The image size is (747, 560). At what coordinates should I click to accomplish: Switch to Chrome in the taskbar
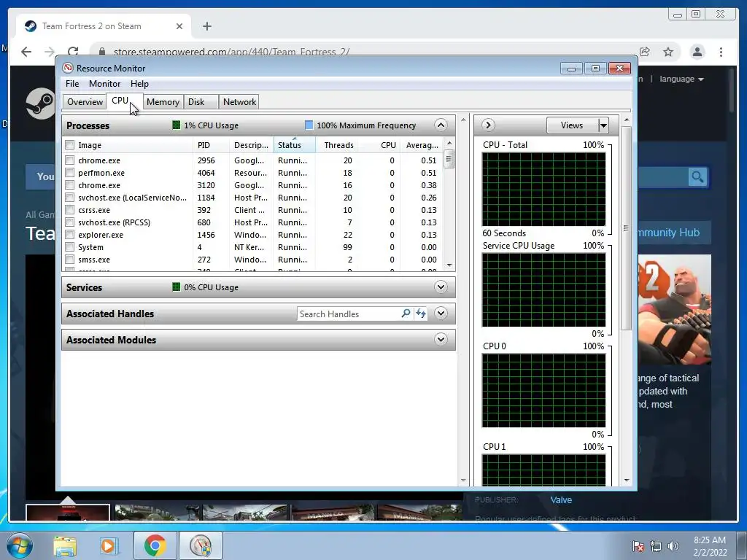click(x=155, y=545)
